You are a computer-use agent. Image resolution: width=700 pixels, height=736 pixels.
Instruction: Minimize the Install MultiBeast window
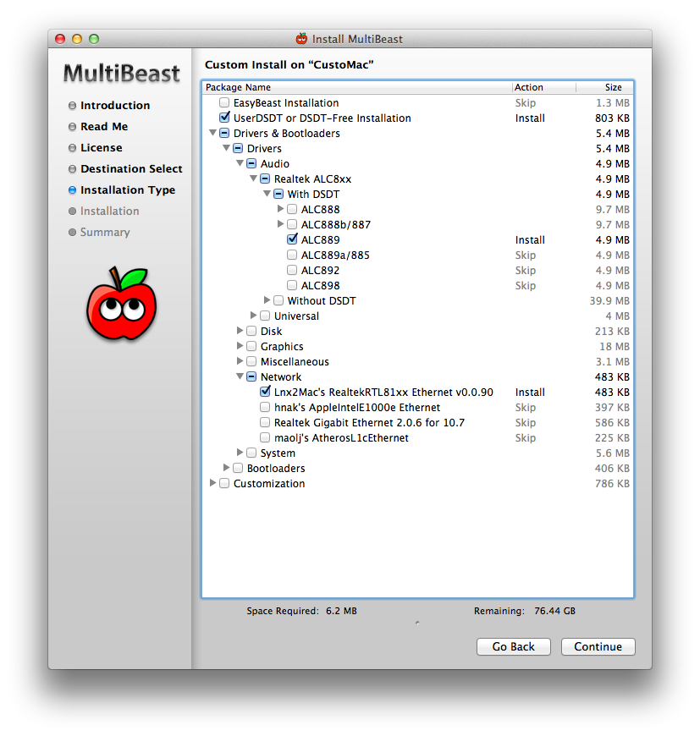pyautogui.click(x=77, y=39)
